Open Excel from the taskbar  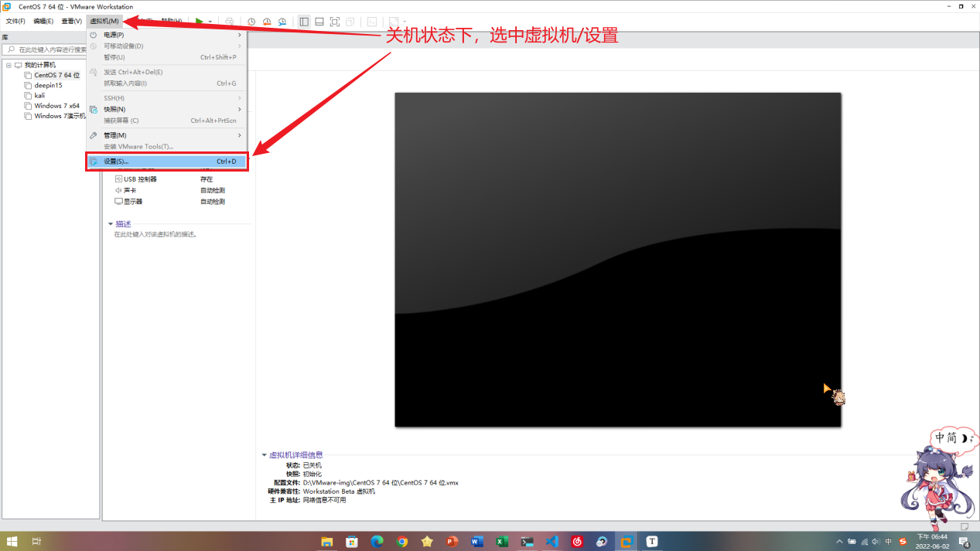coord(502,542)
